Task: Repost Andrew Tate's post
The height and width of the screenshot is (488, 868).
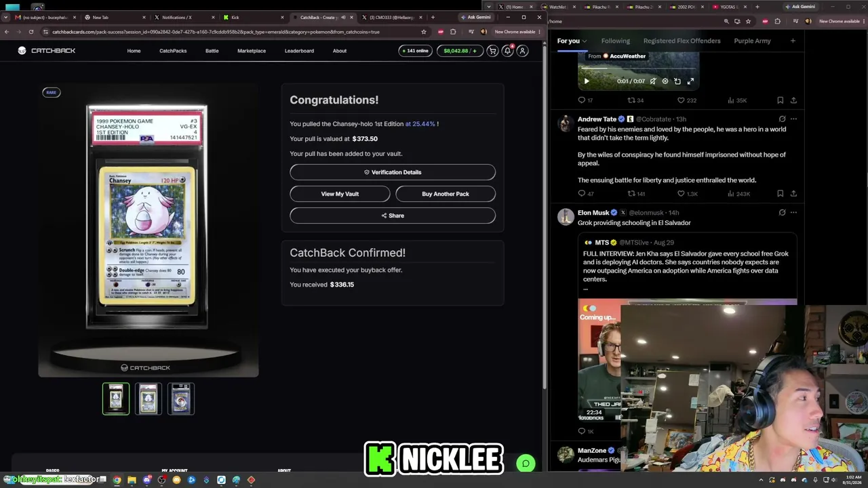Action: point(631,194)
